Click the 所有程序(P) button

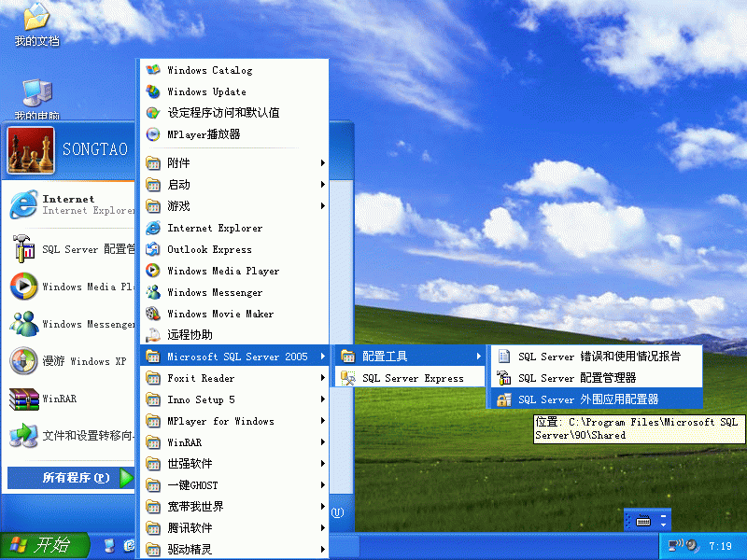coord(72,478)
